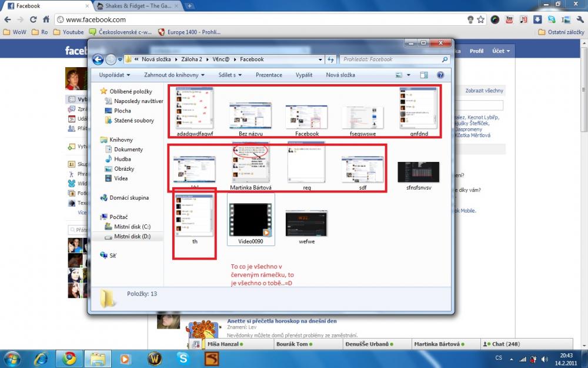Open the WoW bookmarks folder

click(15, 32)
